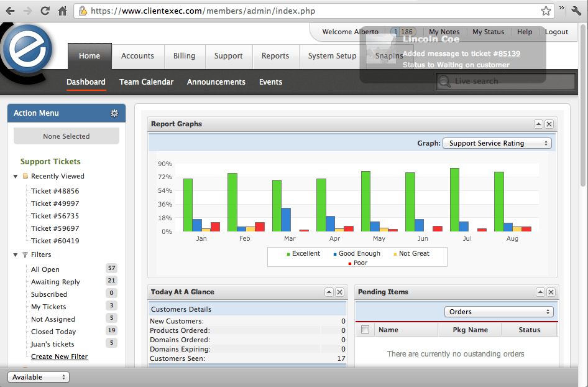This screenshot has height=387, width=588.
Task: Click the Create New Filter link
Action: coord(59,357)
